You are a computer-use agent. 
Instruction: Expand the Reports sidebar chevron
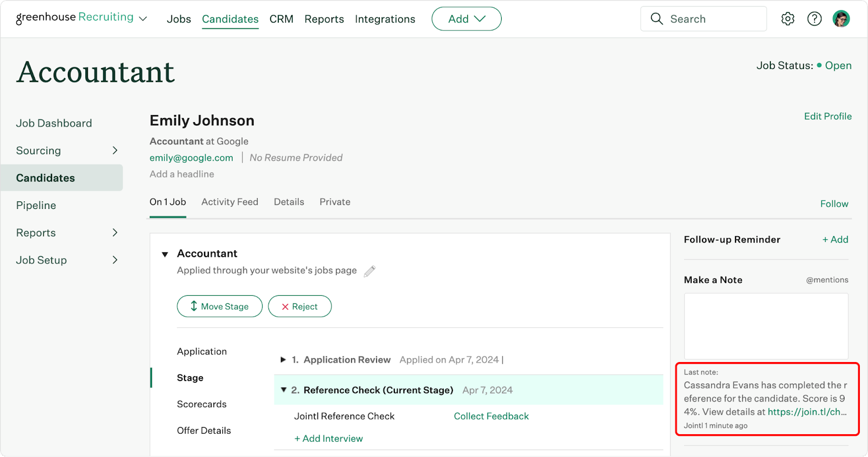115,232
